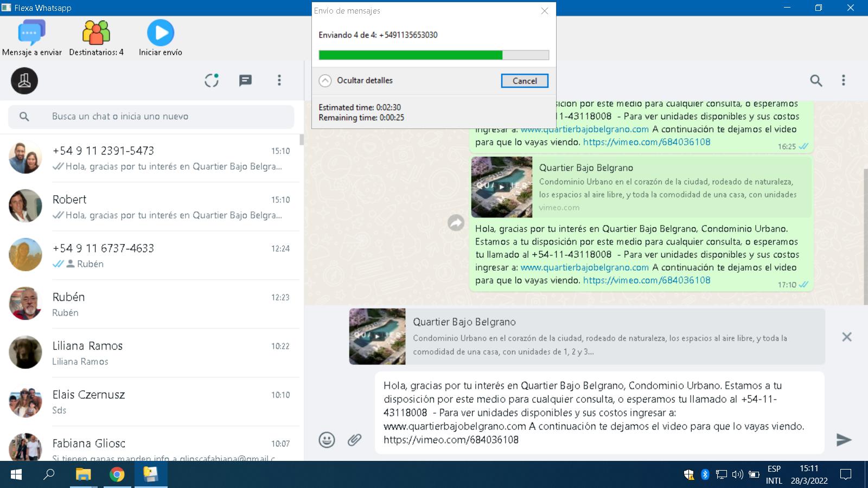868x488 pixels.
Task: Click into the message text box
Action: point(599,413)
